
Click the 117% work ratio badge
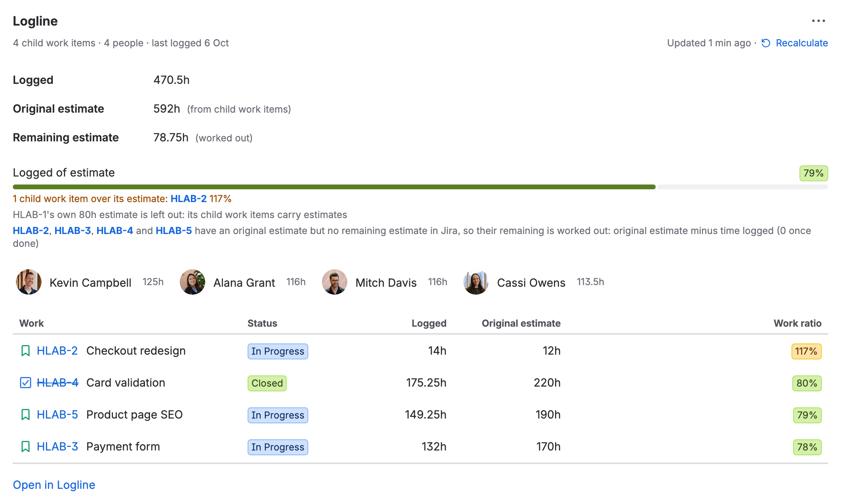pyautogui.click(x=806, y=351)
